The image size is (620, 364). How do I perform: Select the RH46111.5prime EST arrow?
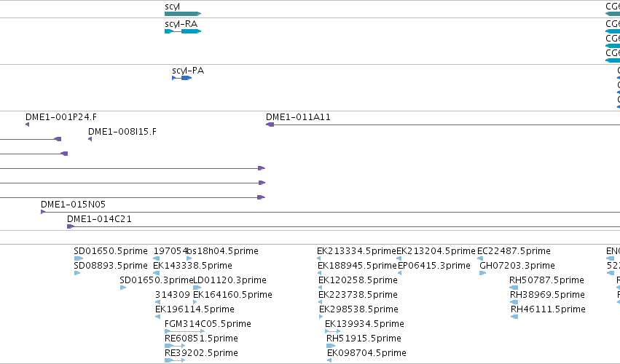[x=514, y=317]
